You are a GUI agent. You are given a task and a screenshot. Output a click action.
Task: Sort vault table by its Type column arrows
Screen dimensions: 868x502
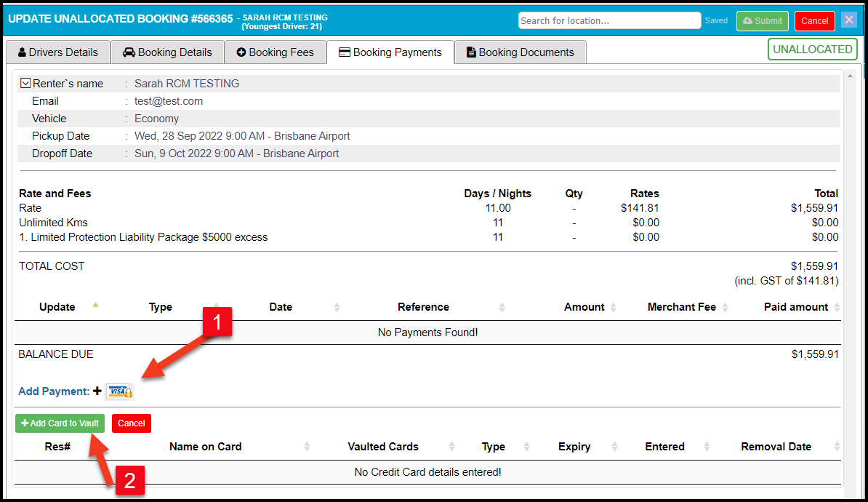point(526,447)
